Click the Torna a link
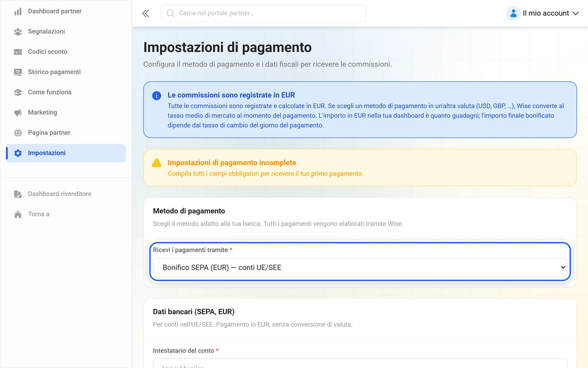Image resolution: width=588 pixels, height=368 pixels. (x=66, y=214)
